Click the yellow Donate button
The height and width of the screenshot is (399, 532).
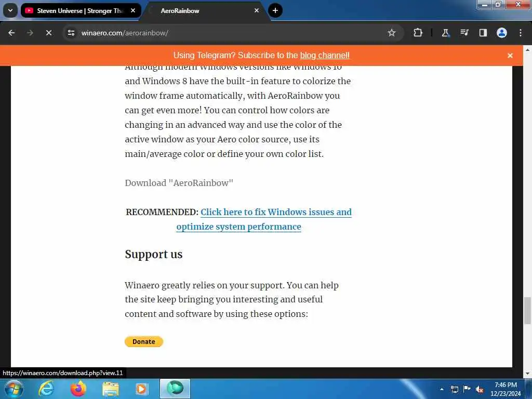point(144,342)
